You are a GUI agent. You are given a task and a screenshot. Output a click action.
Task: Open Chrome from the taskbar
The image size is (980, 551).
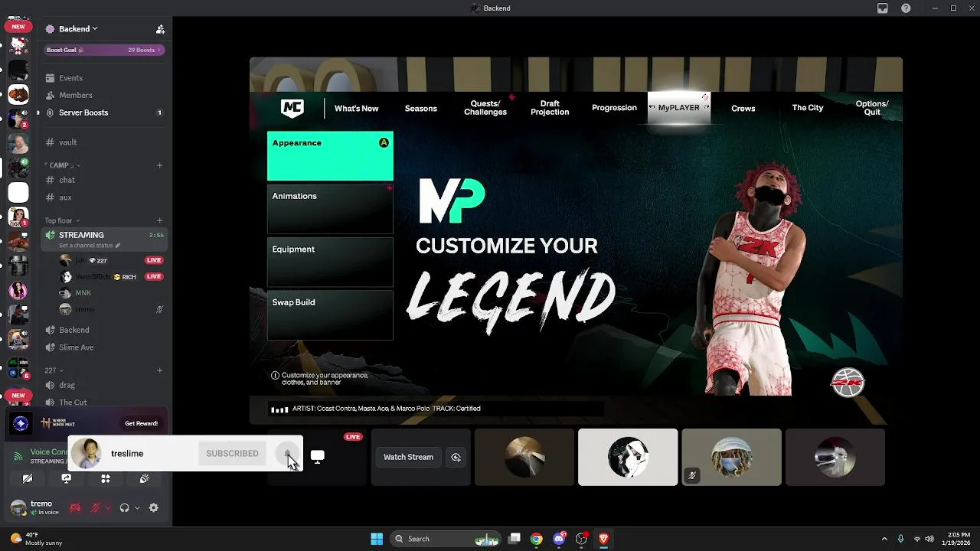click(537, 539)
